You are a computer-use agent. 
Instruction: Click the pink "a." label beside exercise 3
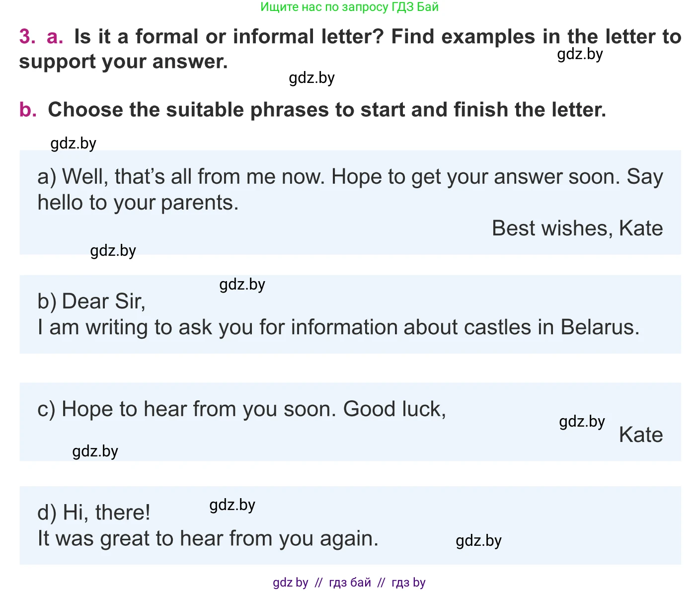[55, 37]
